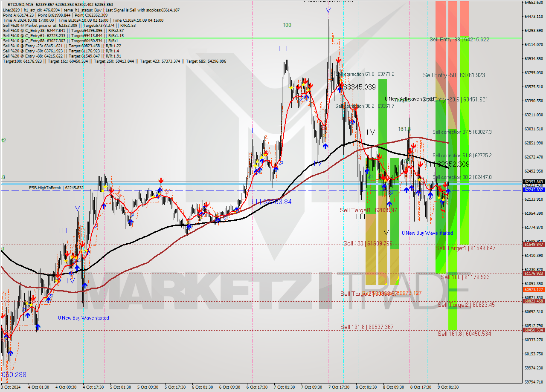This screenshot has height=392, width=546.
Task: Click the 62352.309 price annotation
Action: [x=453, y=164]
